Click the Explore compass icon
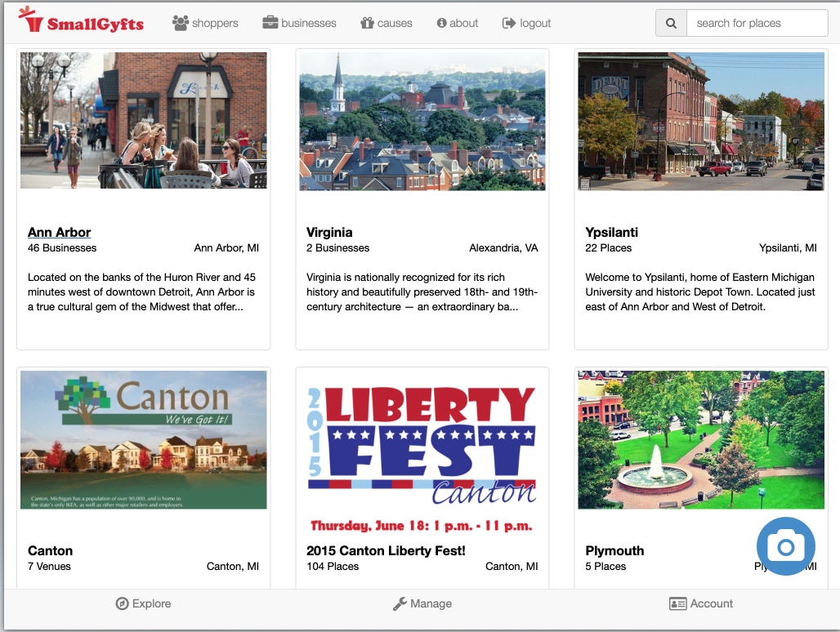840x632 pixels. tap(122, 603)
